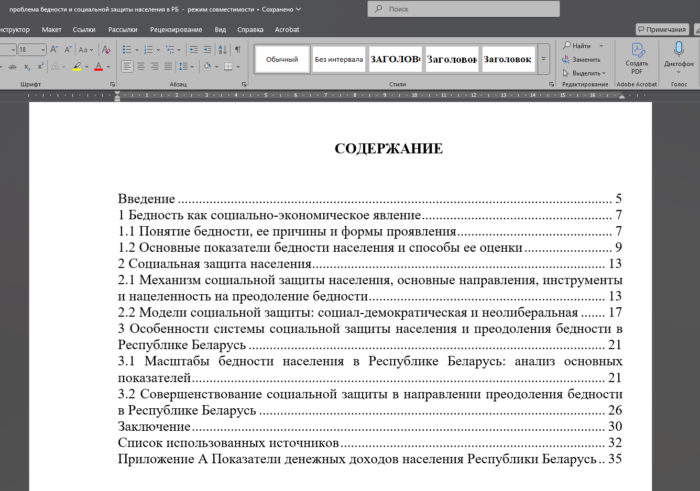The image size is (700, 491).
Task: Open bullet list style dropdown arrow
Action: pyautogui.click(x=137, y=50)
